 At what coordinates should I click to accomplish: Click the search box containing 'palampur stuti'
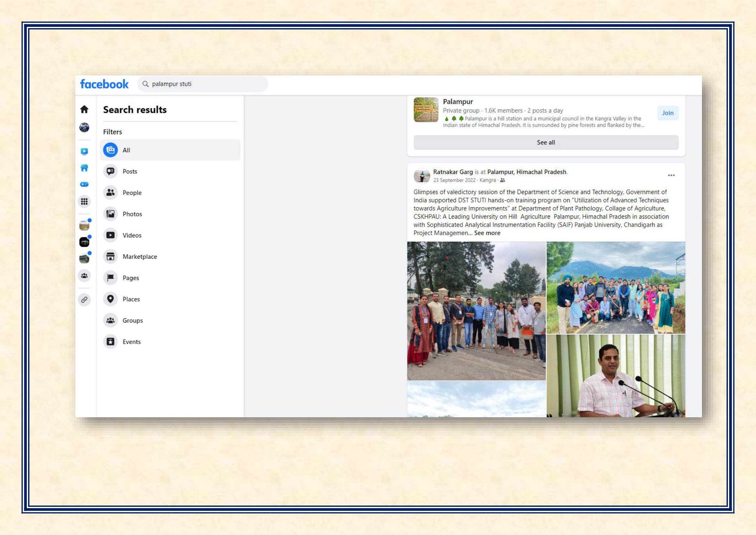(203, 84)
